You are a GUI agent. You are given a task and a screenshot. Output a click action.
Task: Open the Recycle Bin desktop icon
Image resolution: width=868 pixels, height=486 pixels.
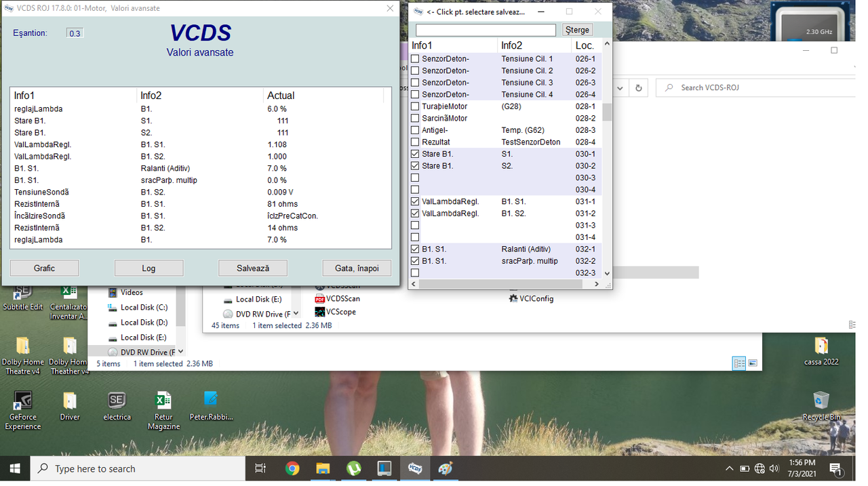click(821, 405)
